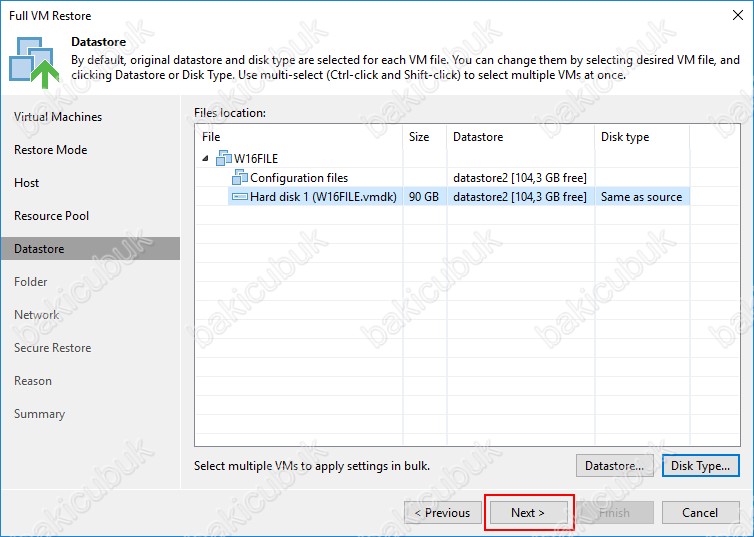Screen dimensions: 754x537
Task: Proceed with the Next button
Action: tap(528, 512)
